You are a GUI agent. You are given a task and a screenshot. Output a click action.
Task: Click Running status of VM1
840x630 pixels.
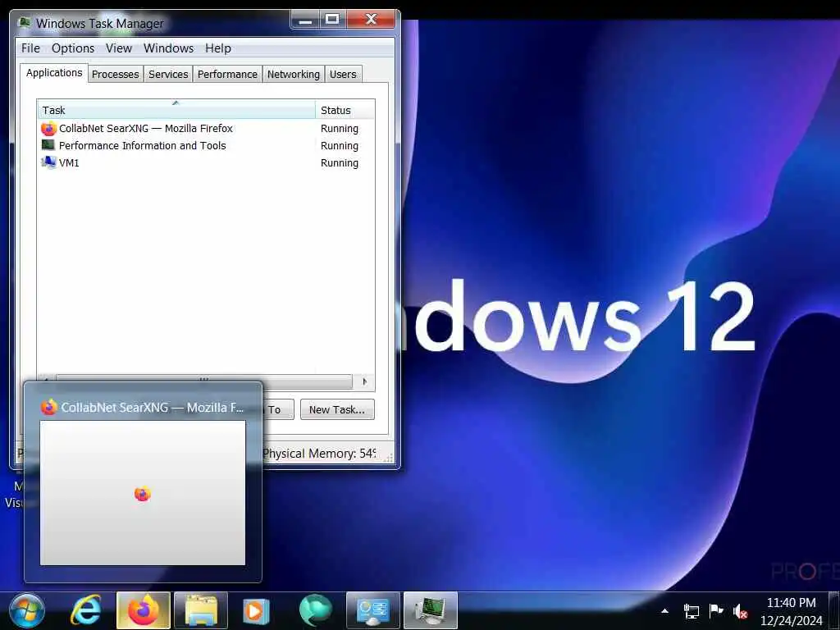339,163
